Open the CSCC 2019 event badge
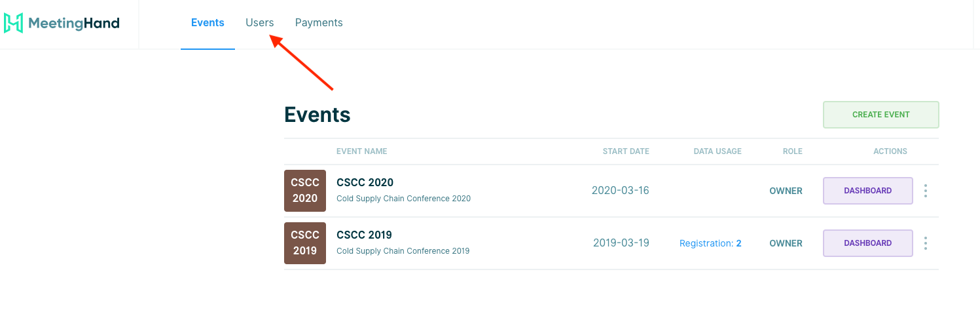This screenshot has width=980, height=335. click(305, 243)
